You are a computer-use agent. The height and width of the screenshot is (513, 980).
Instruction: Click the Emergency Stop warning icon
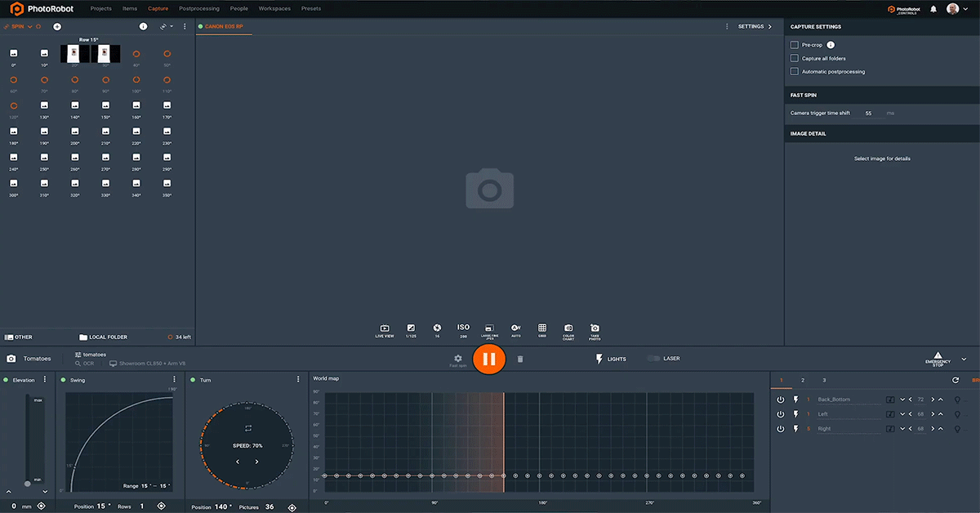point(938,356)
